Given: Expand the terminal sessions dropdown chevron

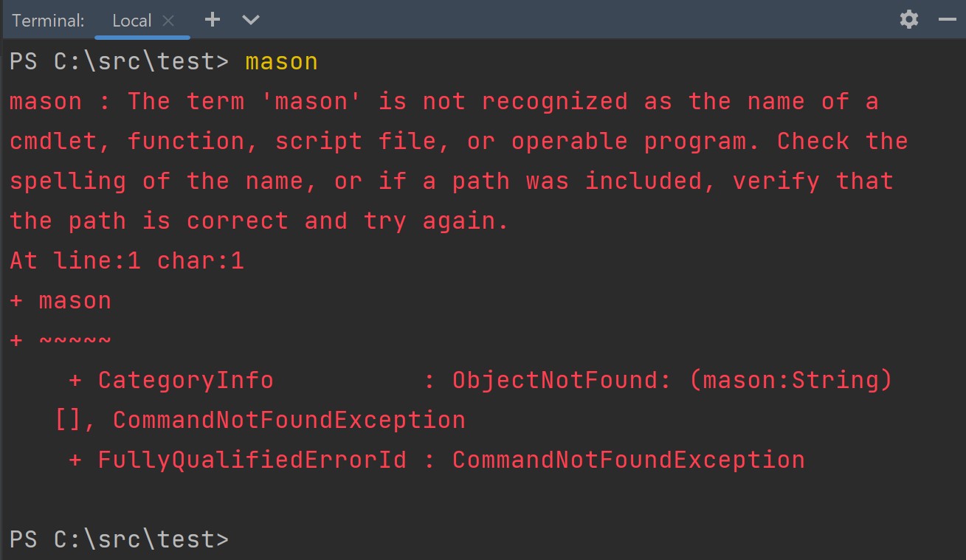Looking at the screenshot, I should [x=250, y=21].
